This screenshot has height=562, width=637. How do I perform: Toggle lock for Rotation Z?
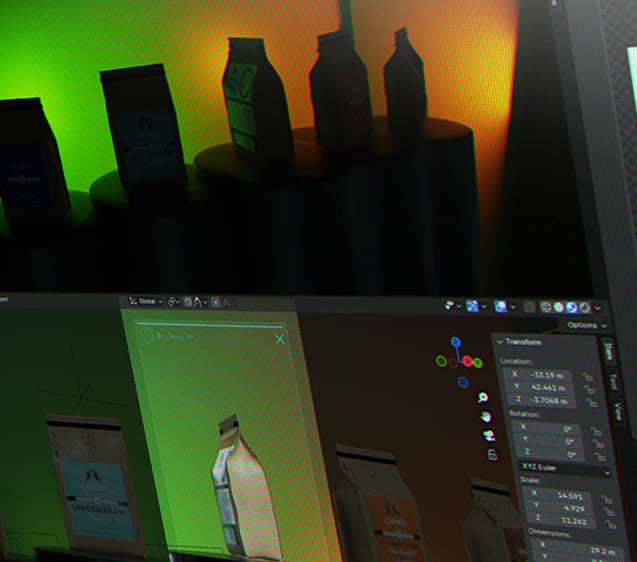tap(600, 456)
